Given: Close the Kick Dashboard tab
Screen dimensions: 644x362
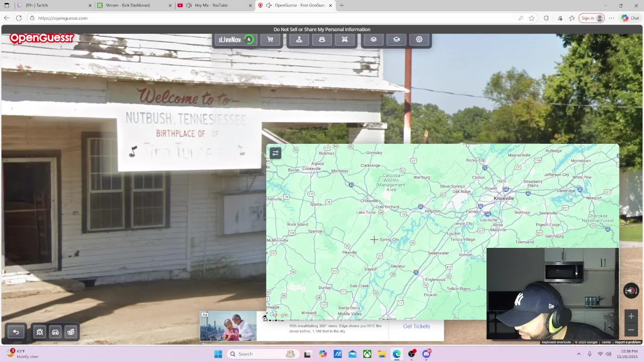Looking at the screenshot, I should tap(170, 6).
